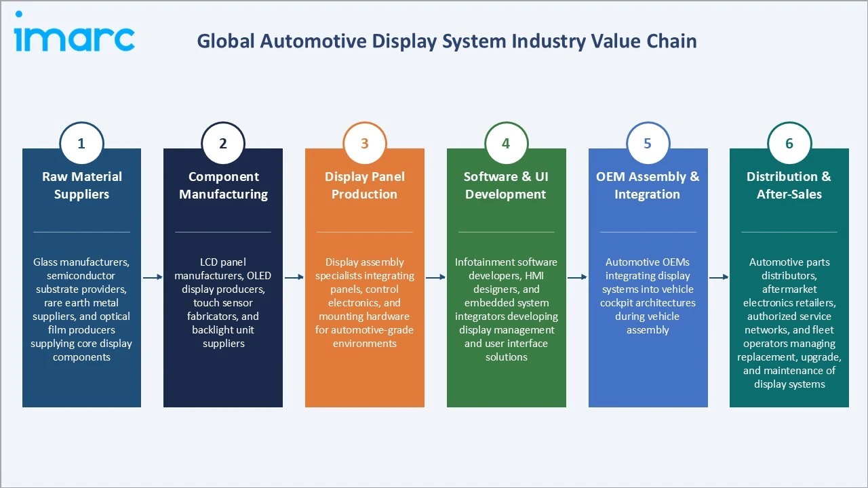This screenshot has width=868, height=488.
Task: Click the Automotive OEMs integrating description paragraph
Action: click(648, 296)
